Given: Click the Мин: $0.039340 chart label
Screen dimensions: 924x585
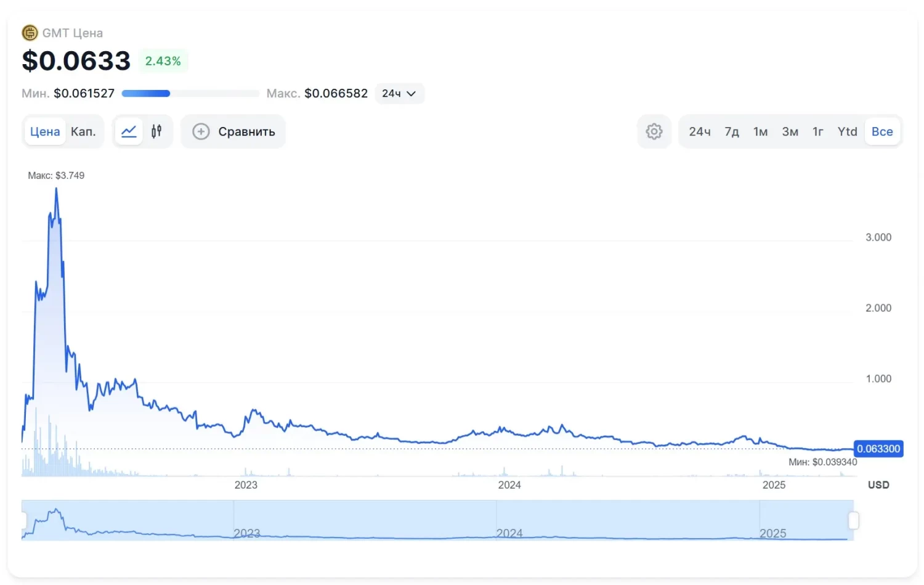Looking at the screenshot, I should coord(822,462).
